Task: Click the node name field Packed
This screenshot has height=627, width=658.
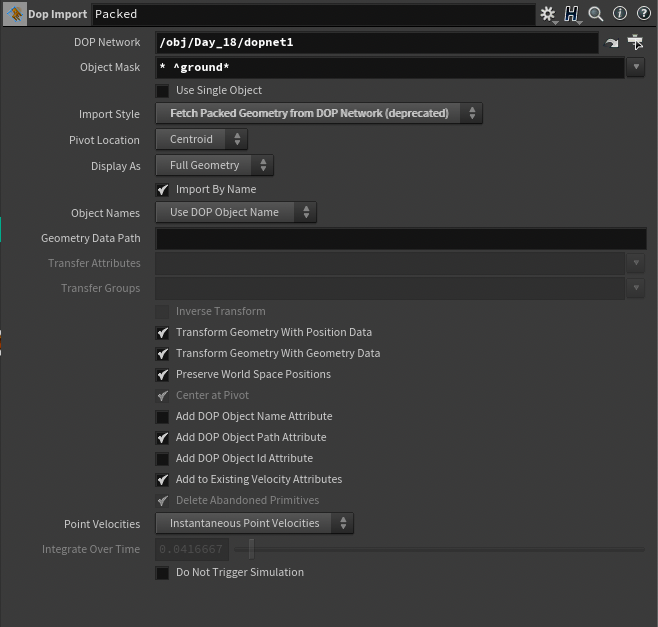Action: pyautogui.click(x=313, y=14)
